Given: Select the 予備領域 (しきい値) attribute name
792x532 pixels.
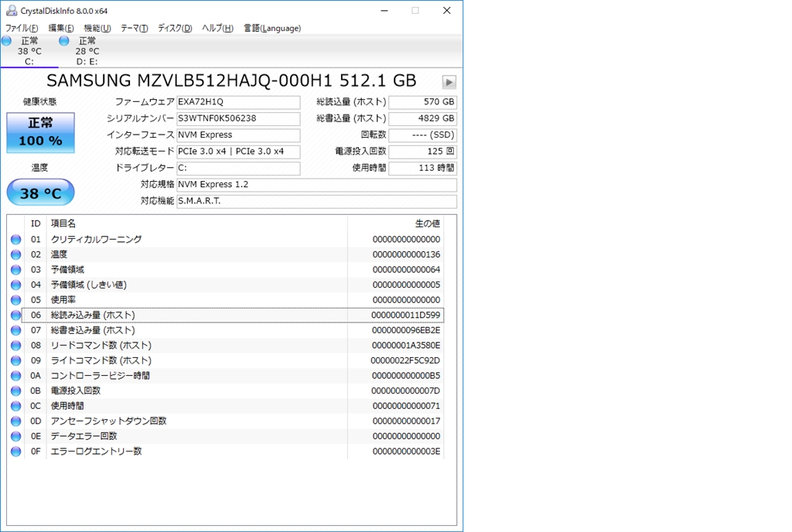Looking at the screenshot, I should [89, 285].
